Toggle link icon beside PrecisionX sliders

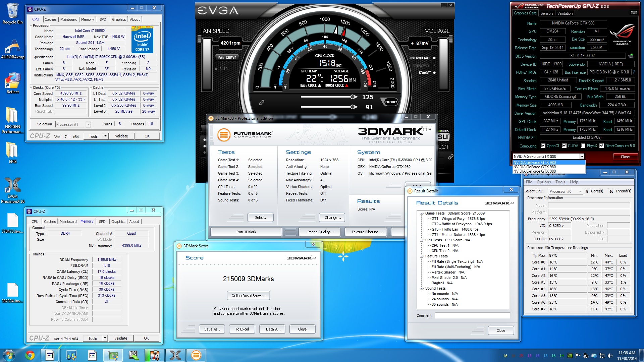(262, 102)
